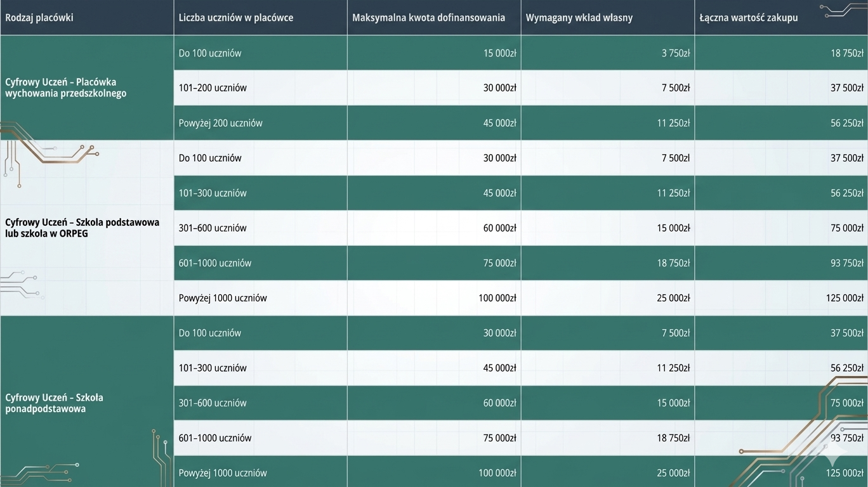Image resolution: width=868 pixels, height=487 pixels.
Task: Click the "Rodzaj placówki" column header
Action: tap(39, 18)
